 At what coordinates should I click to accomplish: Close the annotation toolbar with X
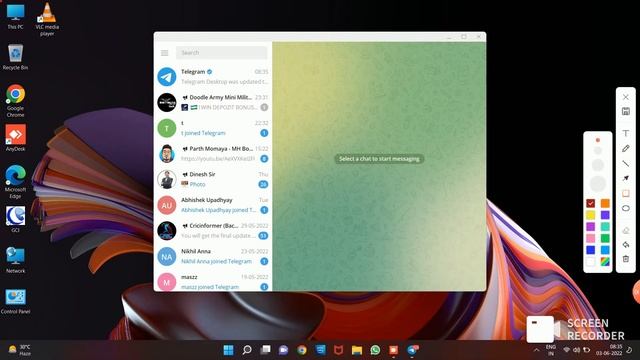pyautogui.click(x=626, y=97)
